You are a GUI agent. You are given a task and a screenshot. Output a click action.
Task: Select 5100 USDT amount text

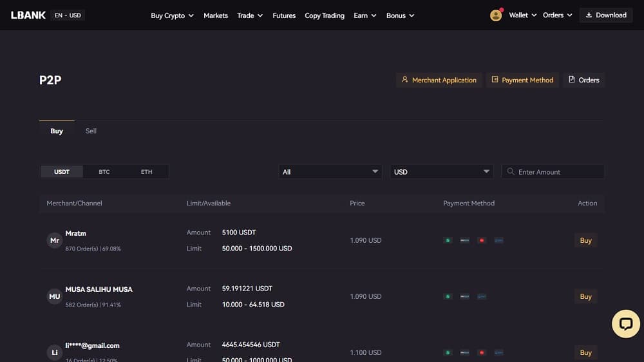(239, 233)
